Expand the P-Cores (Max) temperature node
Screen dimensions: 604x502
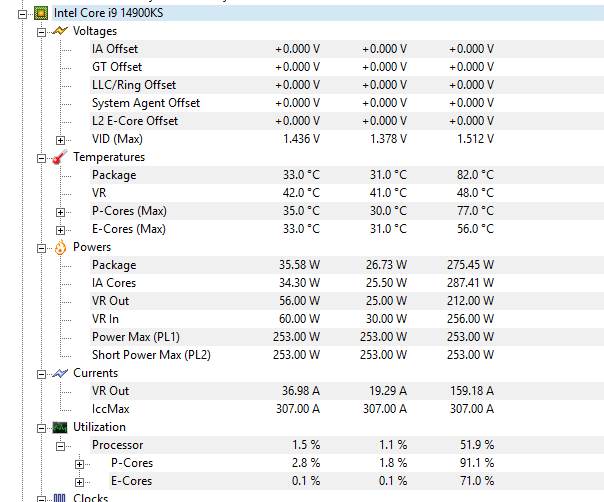(60, 212)
